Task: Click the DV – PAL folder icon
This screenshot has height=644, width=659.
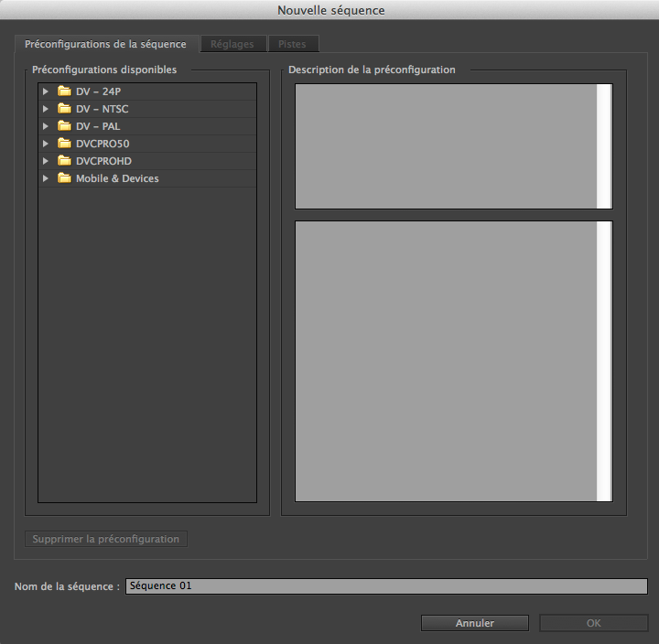Action: [64, 126]
